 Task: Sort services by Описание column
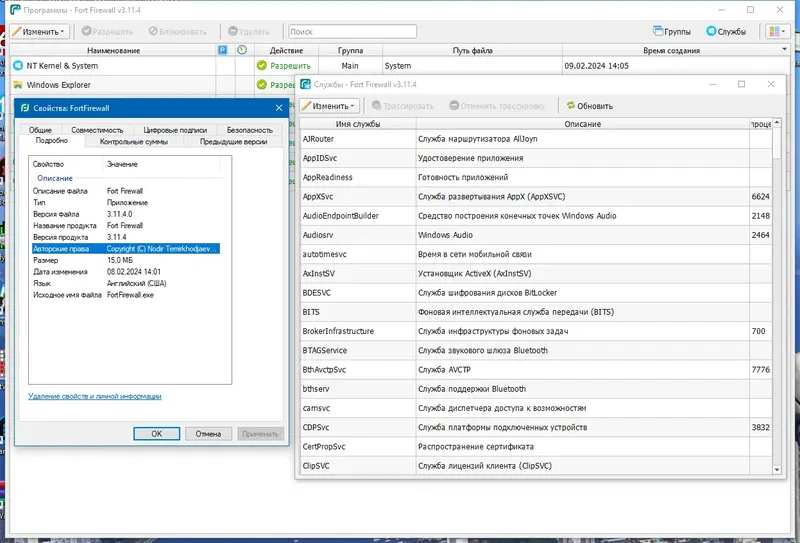point(583,124)
